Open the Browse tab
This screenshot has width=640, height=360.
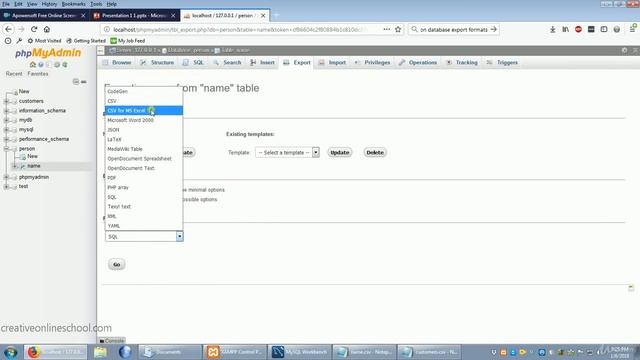tap(117, 62)
